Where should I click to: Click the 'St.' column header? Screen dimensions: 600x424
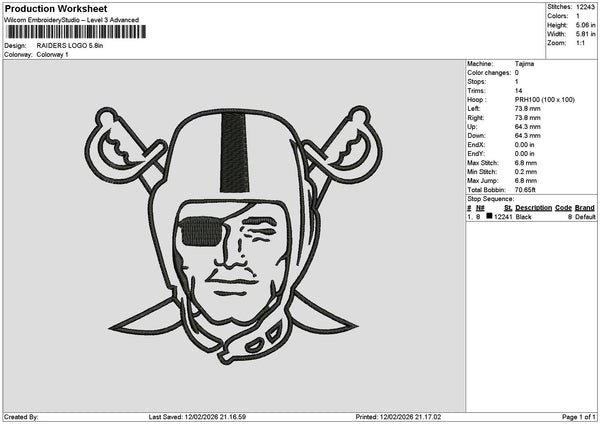click(508, 208)
